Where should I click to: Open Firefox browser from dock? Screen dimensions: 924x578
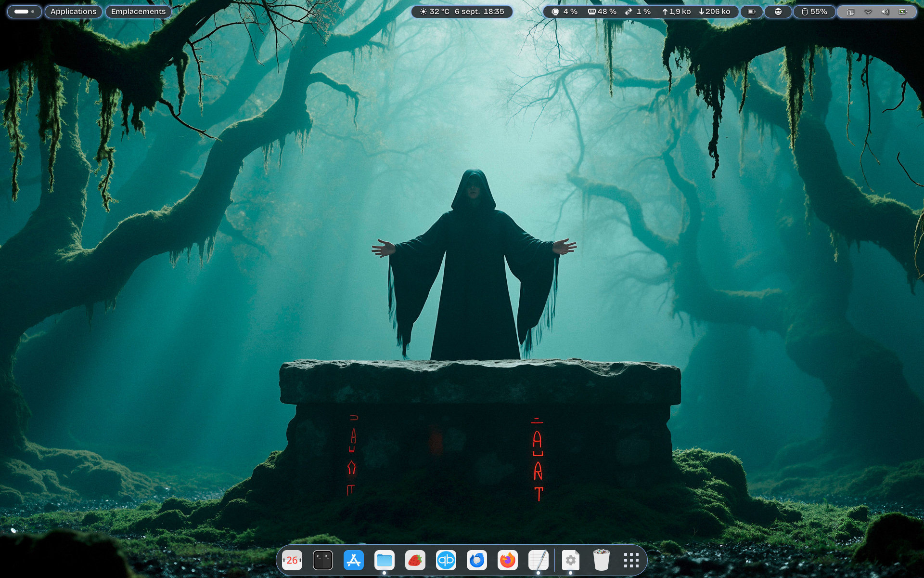[508, 560]
